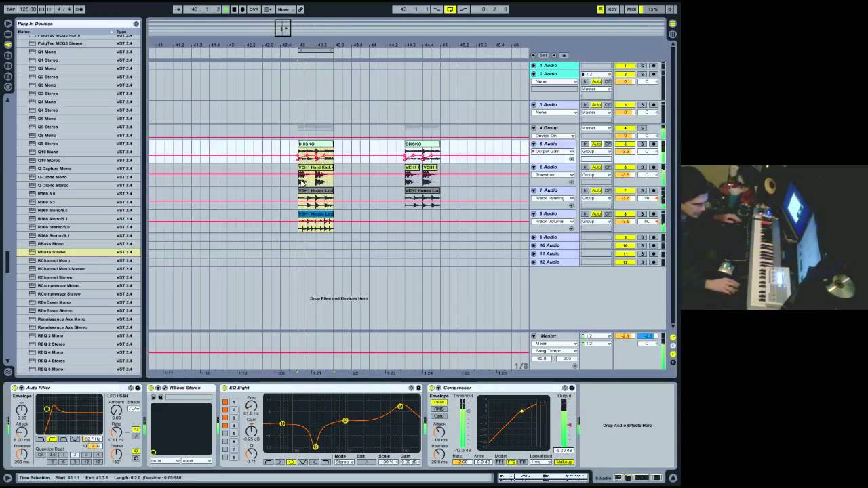This screenshot has width=868, height=488.
Task: Click the global record button
Action: [242, 9]
